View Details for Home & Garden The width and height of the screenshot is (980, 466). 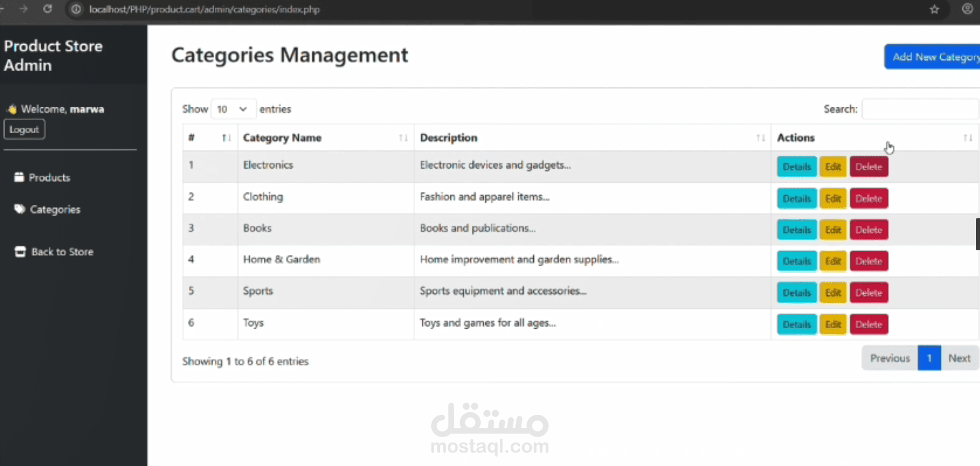coord(797,261)
